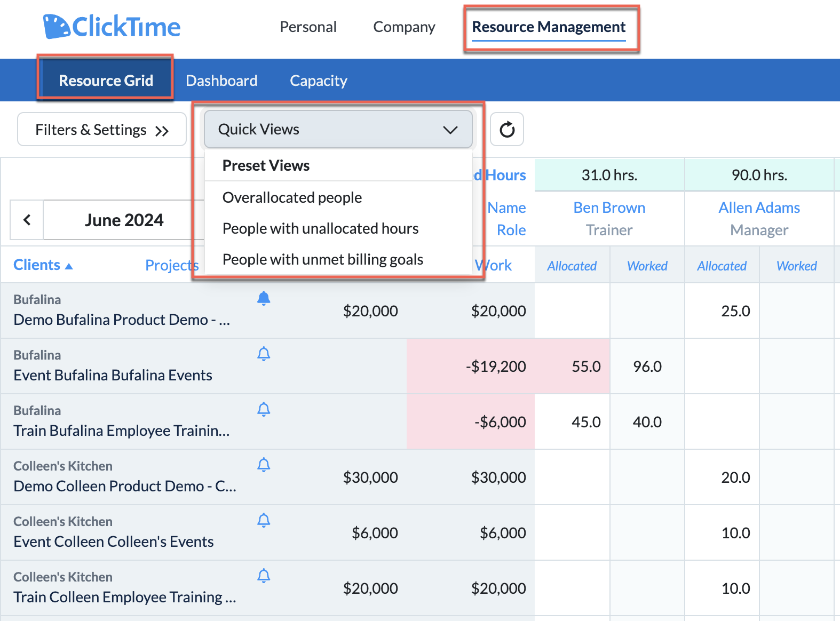Image resolution: width=840 pixels, height=621 pixels.
Task: Open the Quick Views dropdown
Action: 338,129
